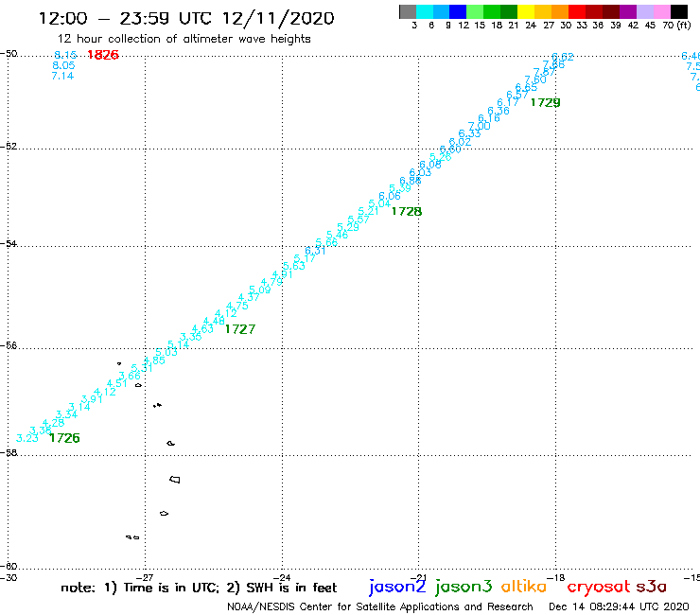700x615 pixels.
Task: Click the -54 latitude axis label
Action: pyautogui.click(x=9, y=243)
